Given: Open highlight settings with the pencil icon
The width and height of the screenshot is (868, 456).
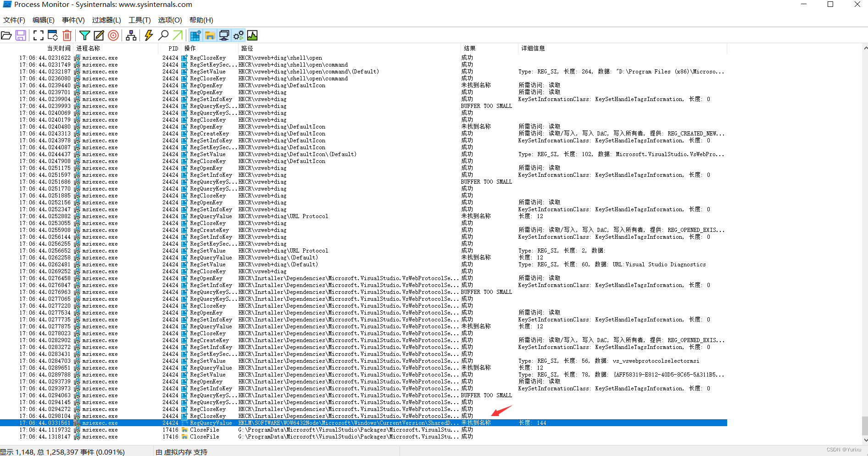Looking at the screenshot, I should click(x=99, y=35).
